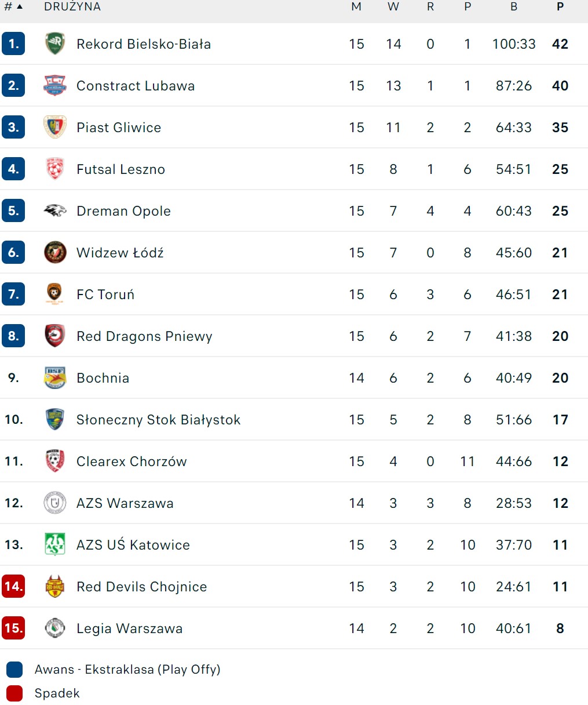Click the Piast Gliwice team crest
The image size is (588, 705).
(x=55, y=128)
